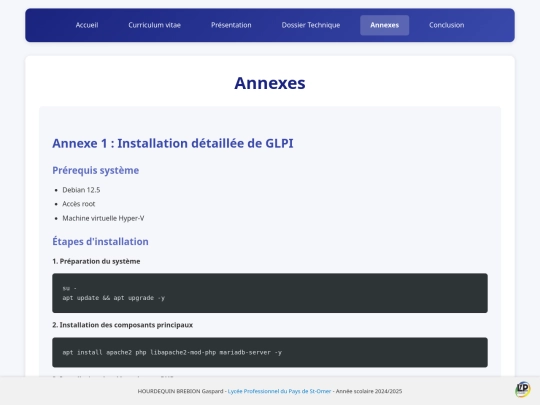540x405 pixels.
Task: Click the Machine virtuelle Hyper-V list item
Action: pos(103,218)
